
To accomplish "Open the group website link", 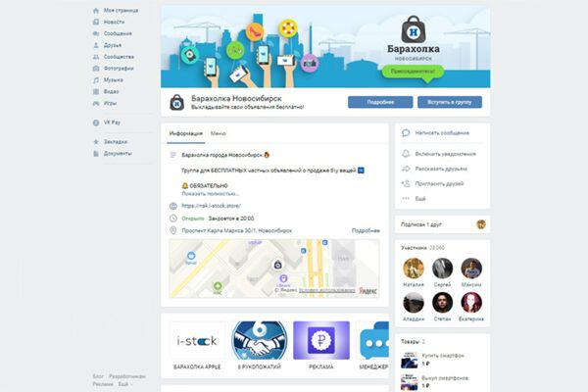I will 211,206.
